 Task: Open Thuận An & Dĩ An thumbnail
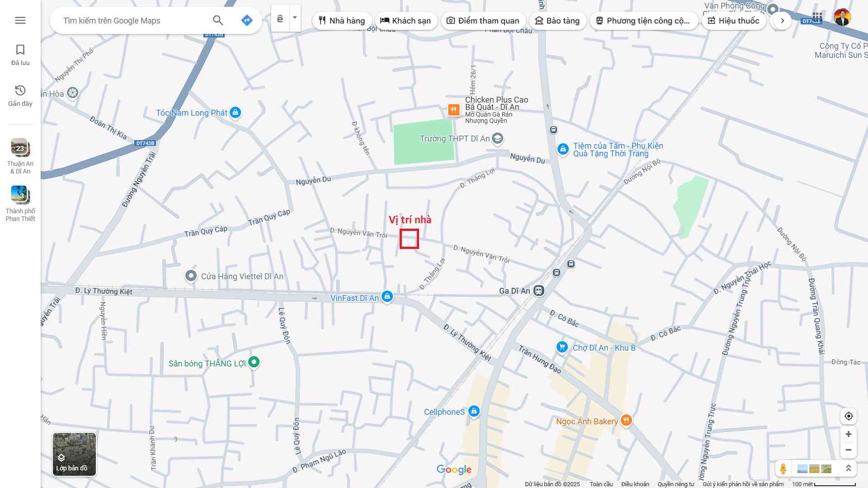[20, 148]
